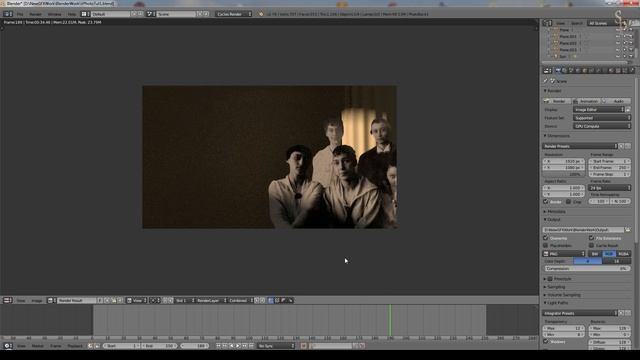Click the resolution percentage slider
This screenshot has width=640, height=360.
point(564,174)
